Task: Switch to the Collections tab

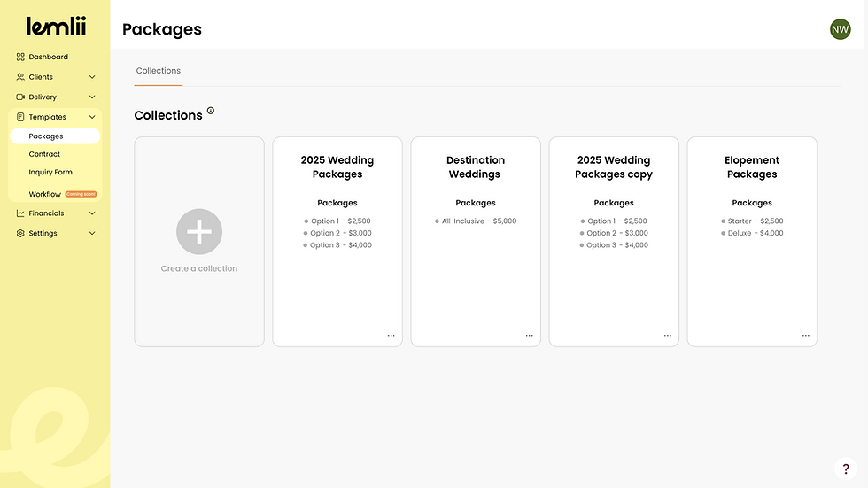Action: coord(159,71)
